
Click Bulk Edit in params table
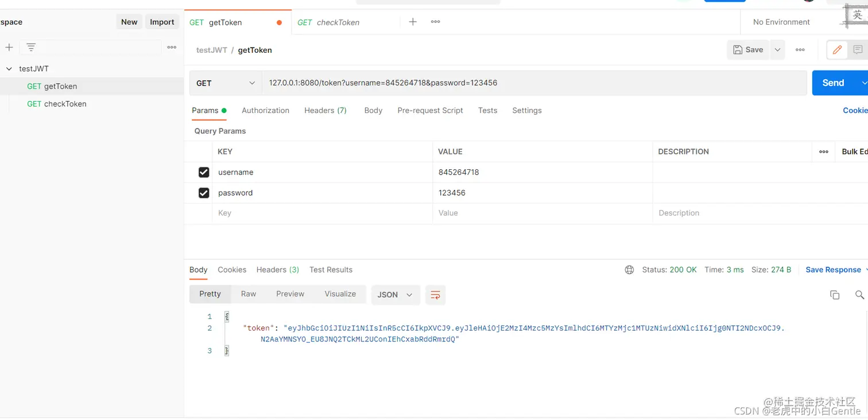(x=855, y=151)
